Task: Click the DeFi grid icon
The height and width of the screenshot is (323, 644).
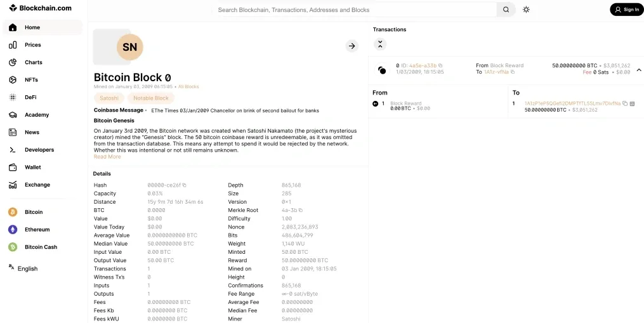Action: pos(13,97)
